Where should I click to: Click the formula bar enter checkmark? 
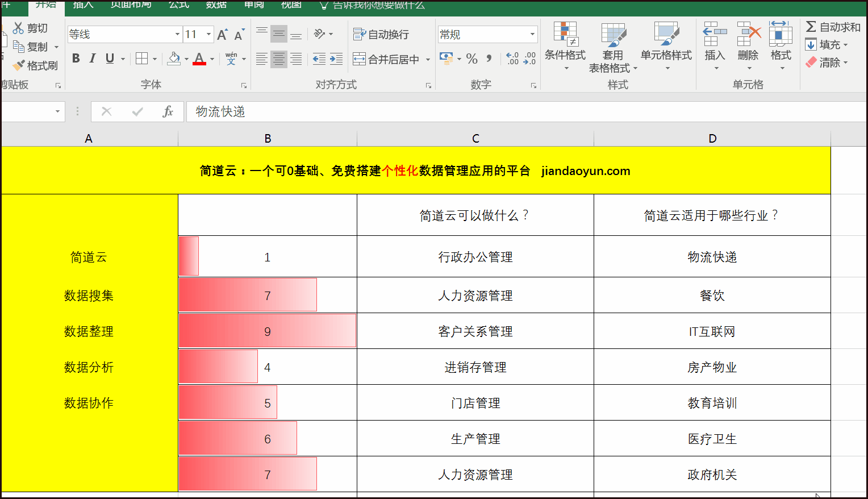(137, 111)
